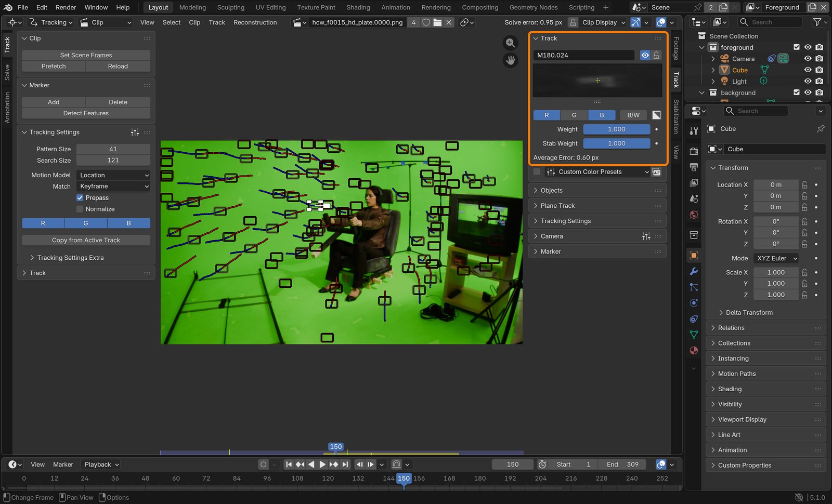Open the Tool properties tab with wrench and screwdriver
Screen dimensions: 832x504
click(x=694, y=131)
